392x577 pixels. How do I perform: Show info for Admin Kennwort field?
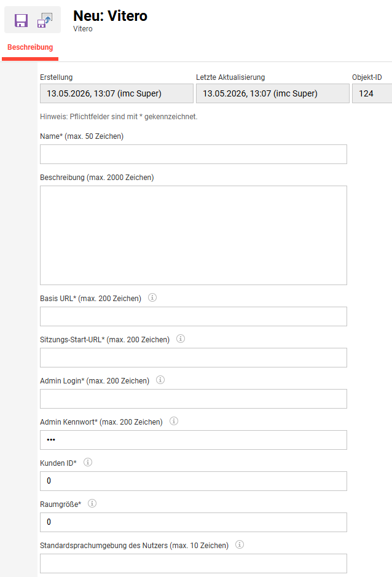pos(174,422)
